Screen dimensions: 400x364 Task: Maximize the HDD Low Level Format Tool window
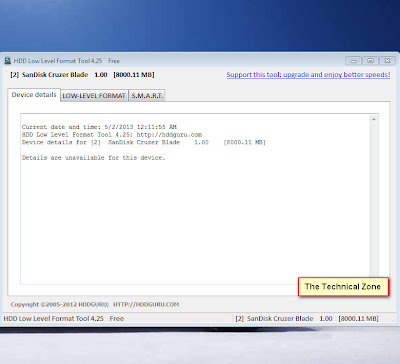(x=370, y=61)
